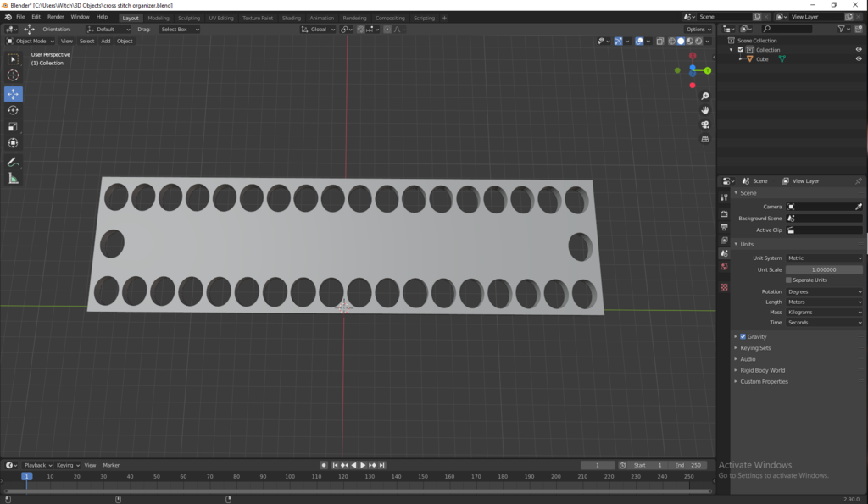Open the timeline Playback popover
Viewport: 868px width, 504px height.
click(37, 465)
